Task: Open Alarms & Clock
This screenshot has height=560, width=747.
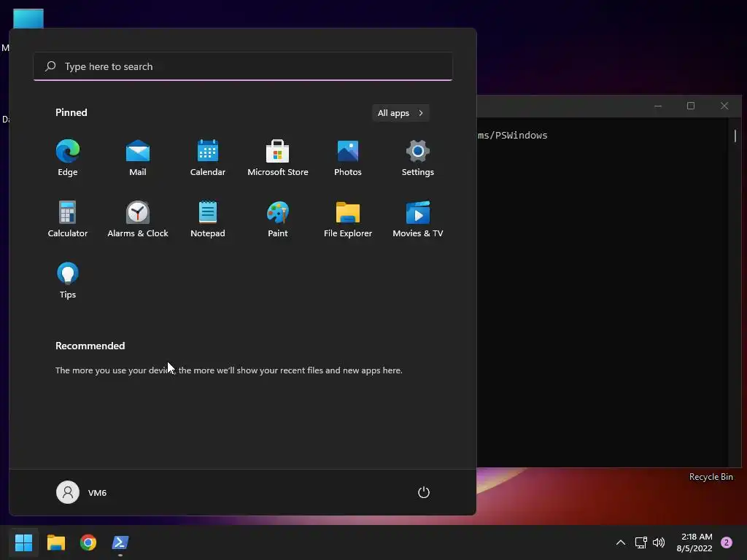Action: point(138,219)
